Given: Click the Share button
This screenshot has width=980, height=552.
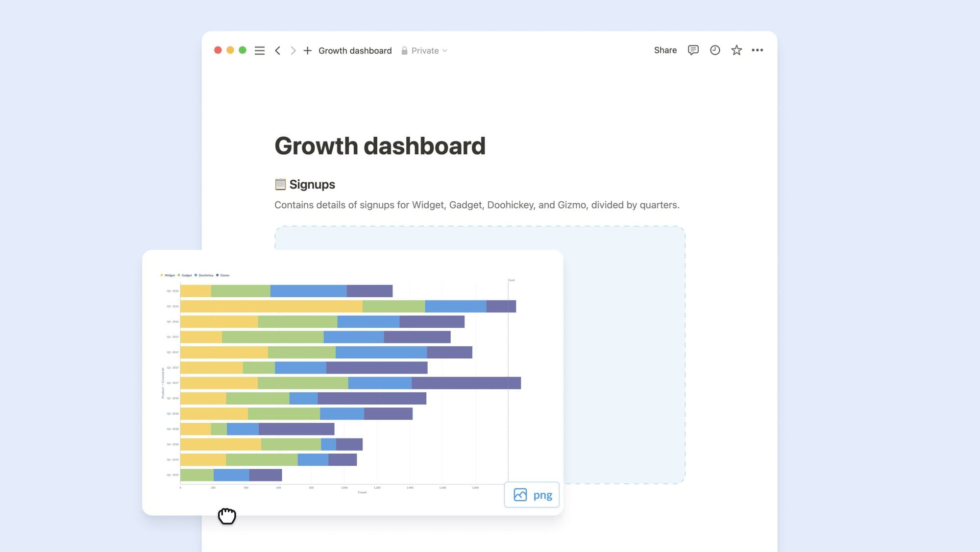Looking at the screenshot, I should [665, 50].
